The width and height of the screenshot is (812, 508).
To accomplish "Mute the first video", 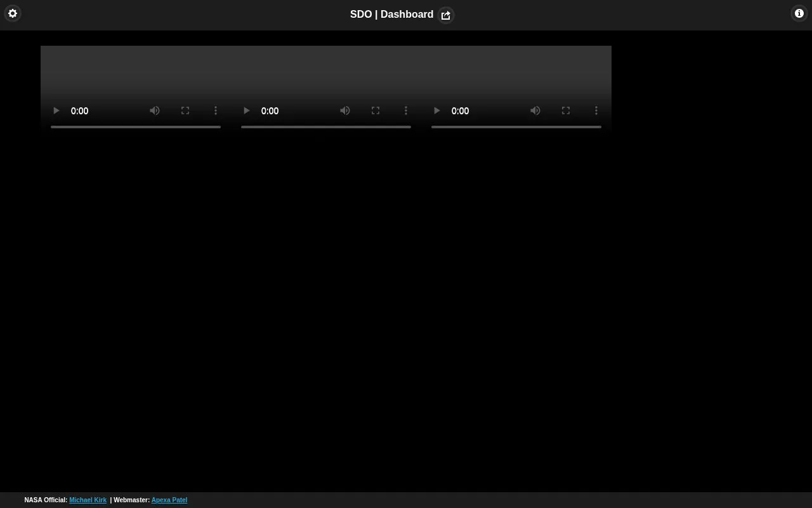I will pos(155,110).
